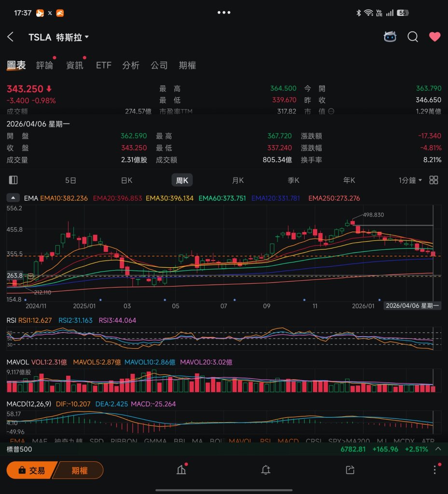Collapse the EMA indicator legend arrow
Viewport: 448px width, 494px height.
13,198
